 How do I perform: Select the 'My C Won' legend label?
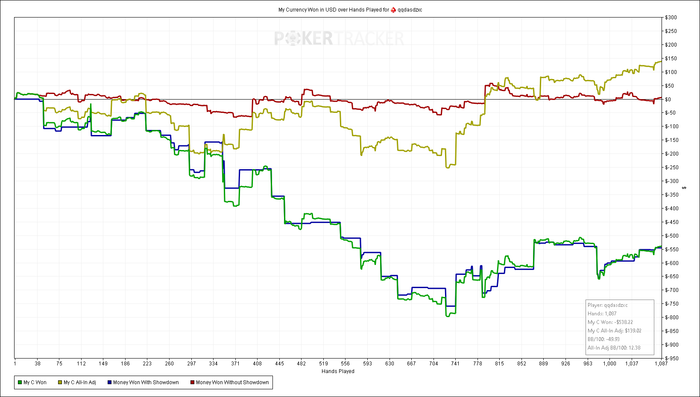tap(35, 382)
